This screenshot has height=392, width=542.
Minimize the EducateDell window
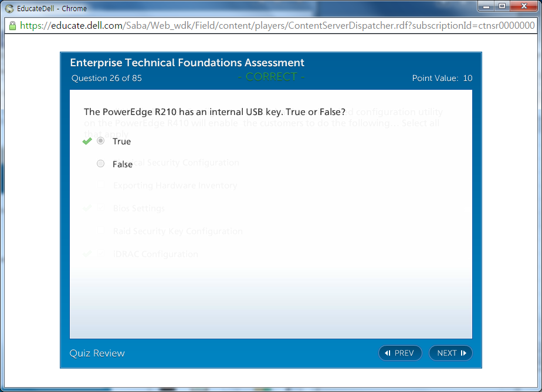point(486,6)
